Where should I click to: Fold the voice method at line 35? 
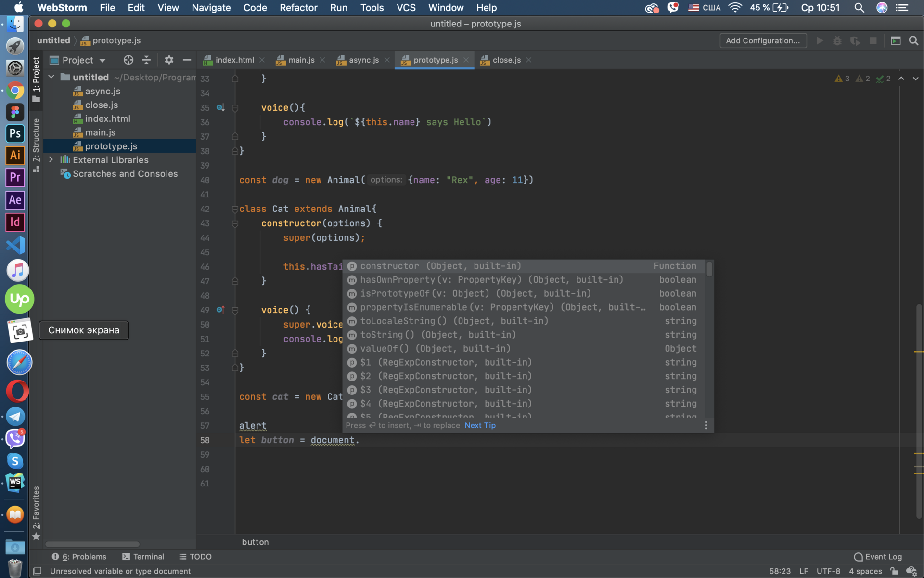(x=235, y=107)
